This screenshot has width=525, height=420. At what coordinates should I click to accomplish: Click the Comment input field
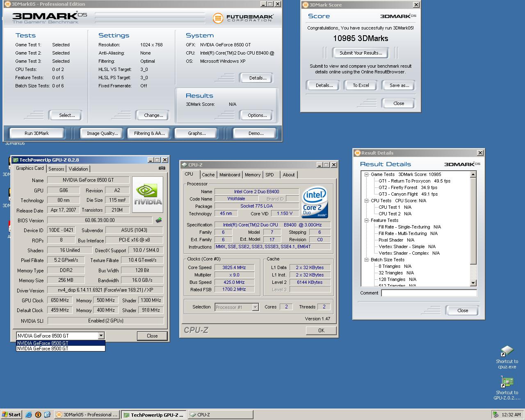(429, 293)
